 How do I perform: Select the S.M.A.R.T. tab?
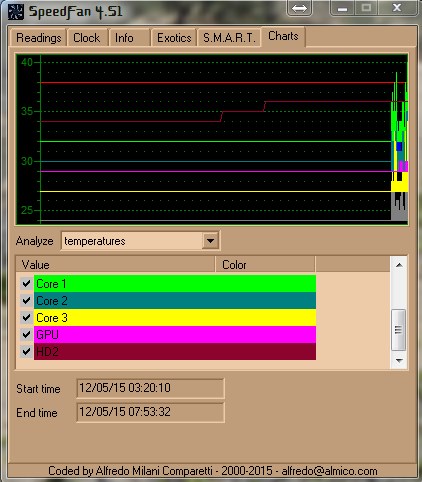pos(229,38)
